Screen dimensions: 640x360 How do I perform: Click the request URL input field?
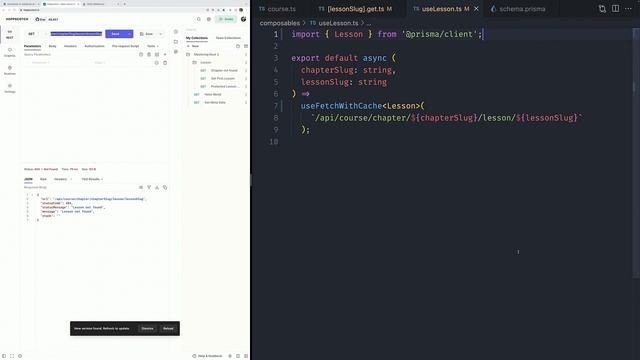coord(76,34)
